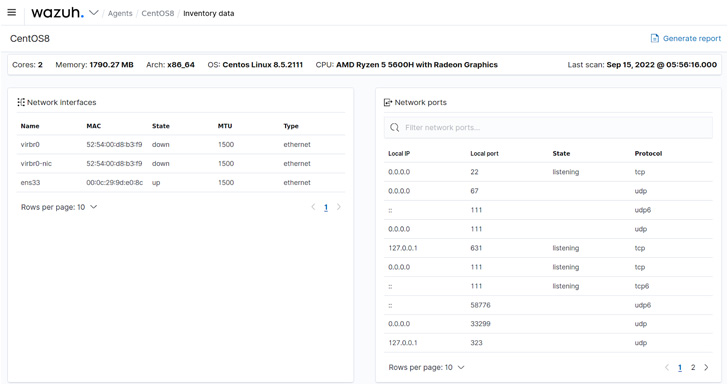
Task: Click the Network ports panel icon
Action: [388, 102]
